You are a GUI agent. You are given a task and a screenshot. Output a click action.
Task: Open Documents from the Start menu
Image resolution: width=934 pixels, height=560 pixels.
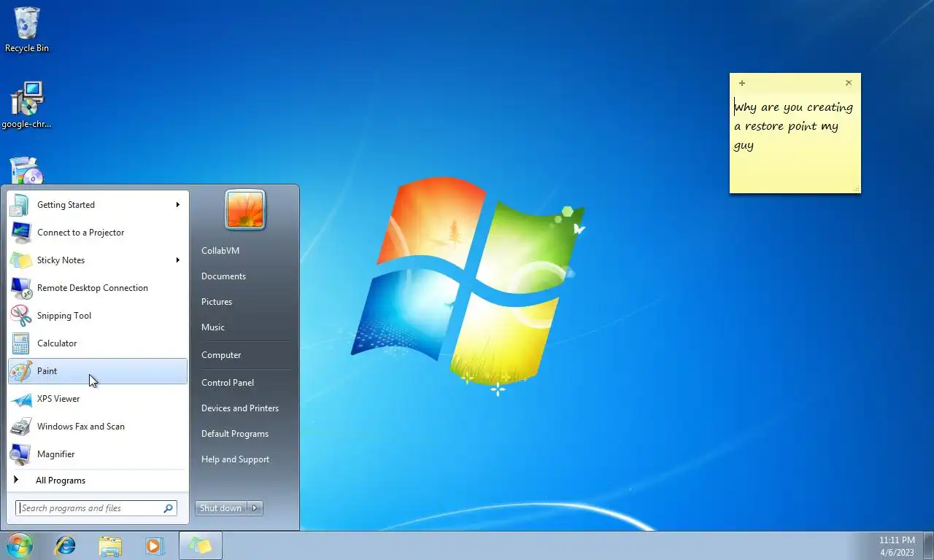[x=223, y=276]
